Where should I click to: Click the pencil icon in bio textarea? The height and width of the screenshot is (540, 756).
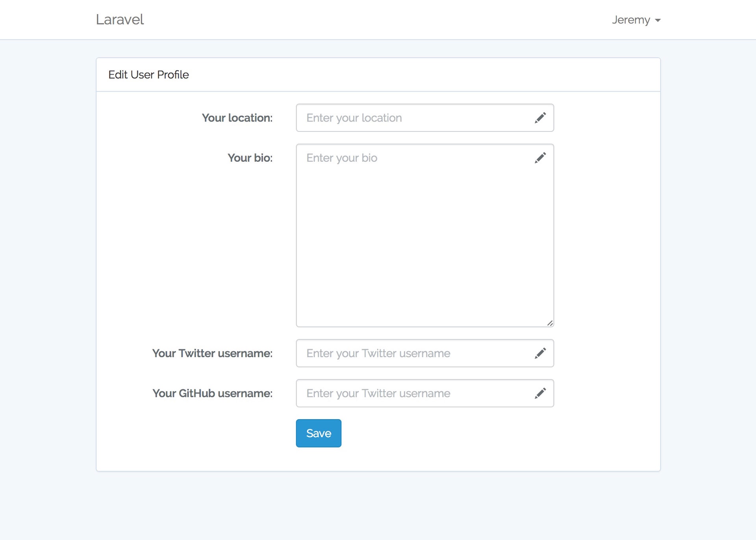pyautogui.click(x=540, y=158)
